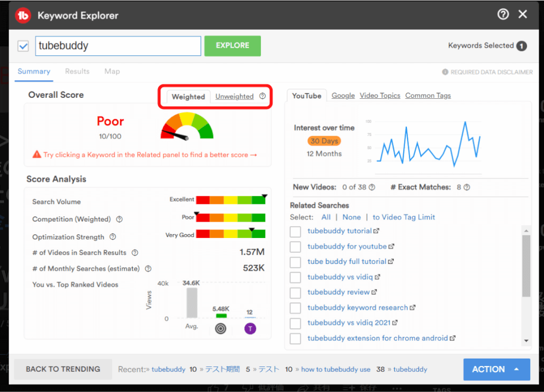
Task: Click help icon next to Unweighted tab
Action: [x=262, y=96]
